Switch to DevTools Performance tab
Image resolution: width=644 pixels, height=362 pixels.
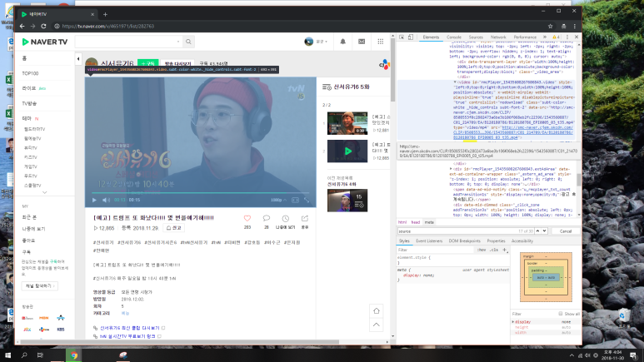coord(525,37)
